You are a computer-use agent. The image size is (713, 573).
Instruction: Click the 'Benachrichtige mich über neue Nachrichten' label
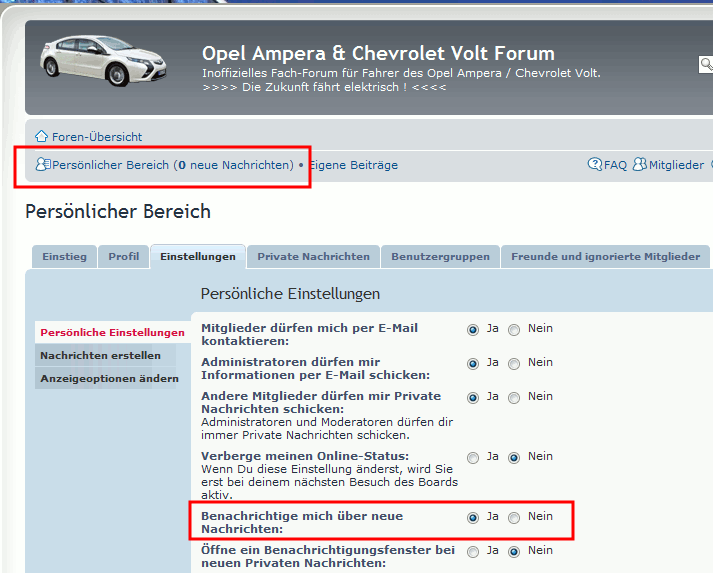point(302,523)
